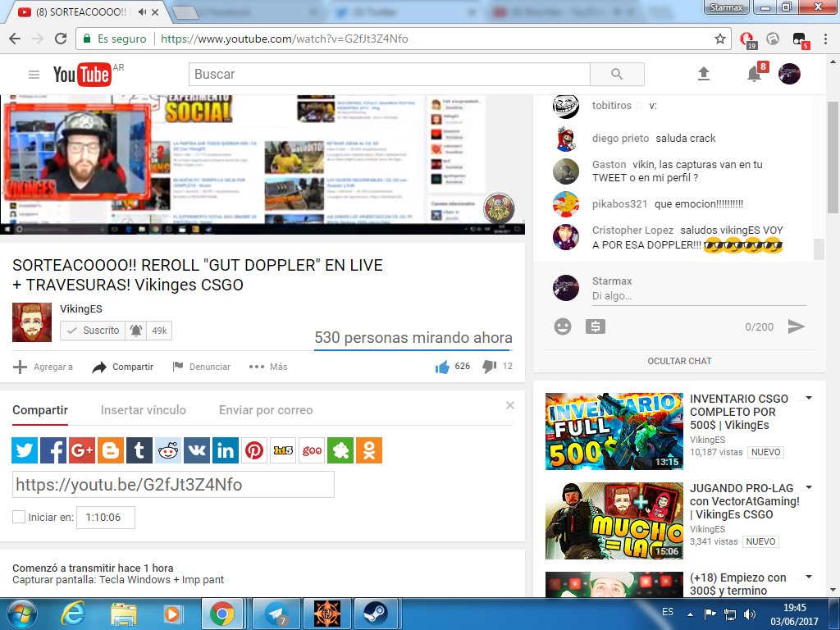840x630 pixels.
Task: Share on Blogger icon
Action: click(111, 450)
